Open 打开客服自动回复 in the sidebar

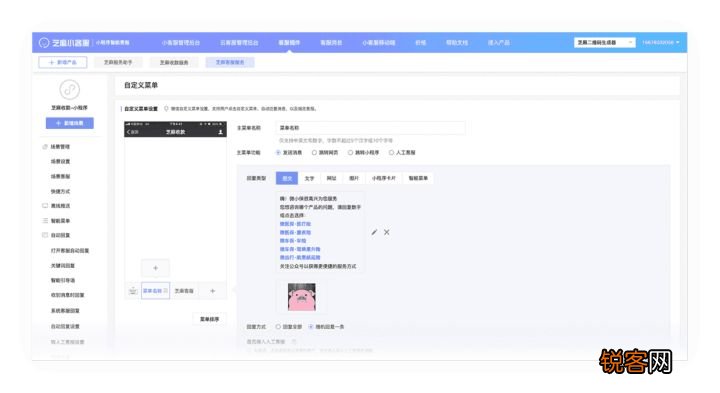[x=70, y=251]
